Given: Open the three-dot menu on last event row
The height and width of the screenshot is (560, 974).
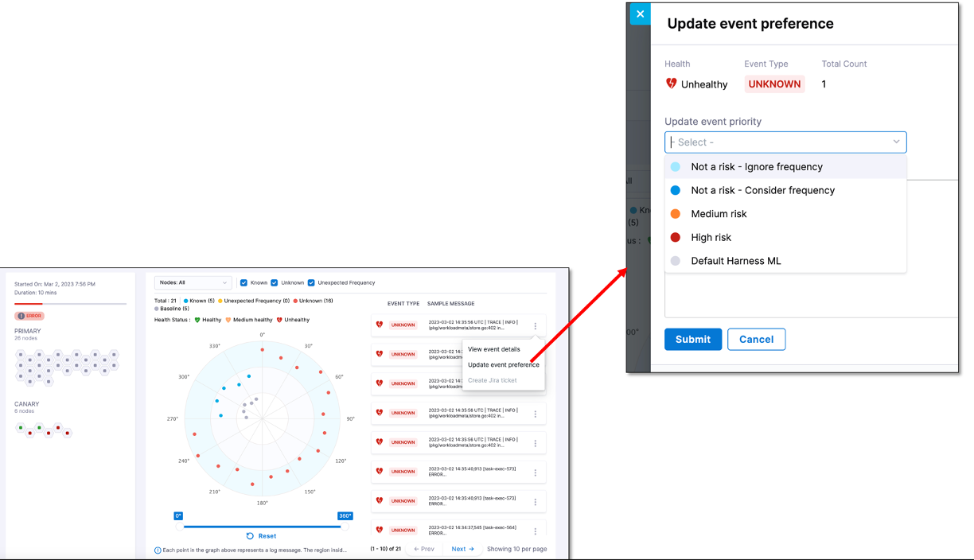Looking at the screenshot, I should tap(535, 531).
